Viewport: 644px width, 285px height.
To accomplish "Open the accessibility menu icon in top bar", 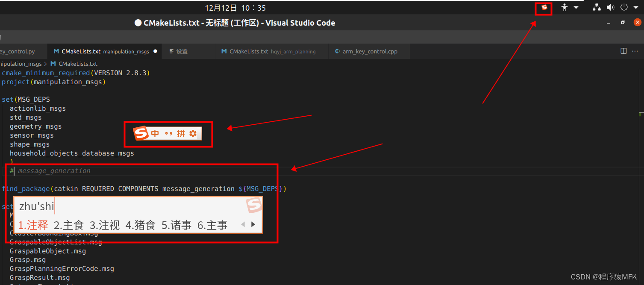I will coord(565,7).
